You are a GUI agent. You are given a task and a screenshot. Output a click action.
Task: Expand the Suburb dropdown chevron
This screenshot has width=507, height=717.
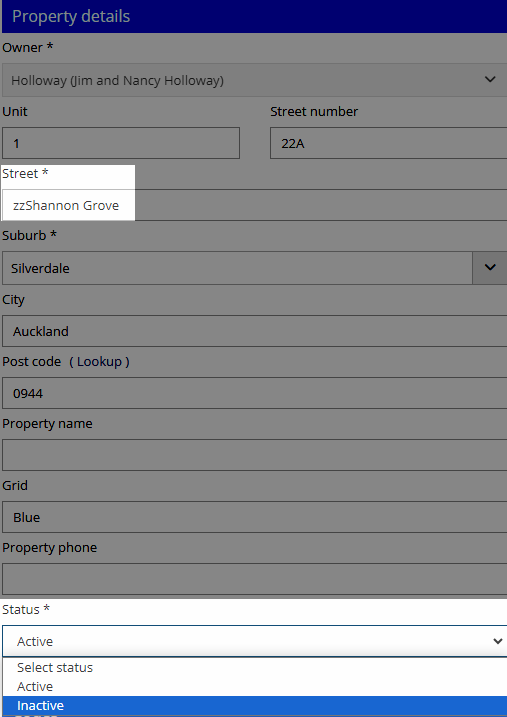[490, 268]
